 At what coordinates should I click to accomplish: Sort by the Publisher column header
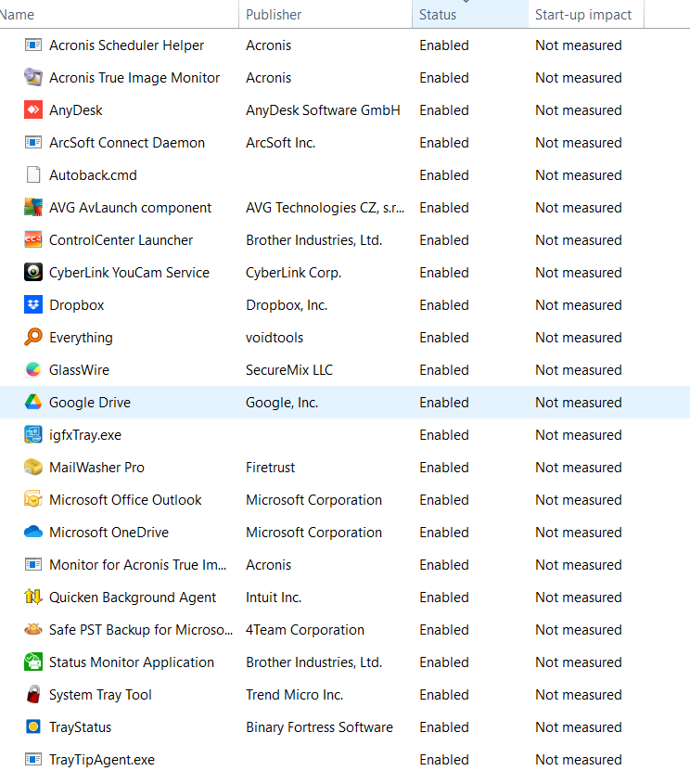(326, 15)
